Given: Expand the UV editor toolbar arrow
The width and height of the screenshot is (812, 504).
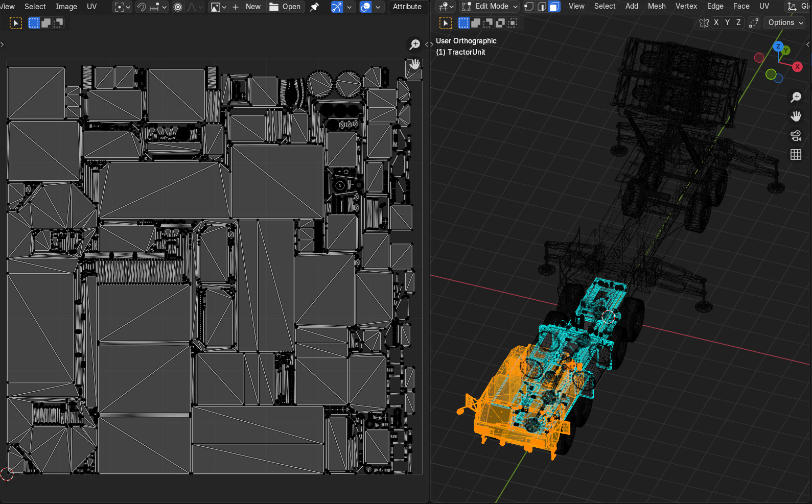Looking at the screenshot, I should pos(3,44).
